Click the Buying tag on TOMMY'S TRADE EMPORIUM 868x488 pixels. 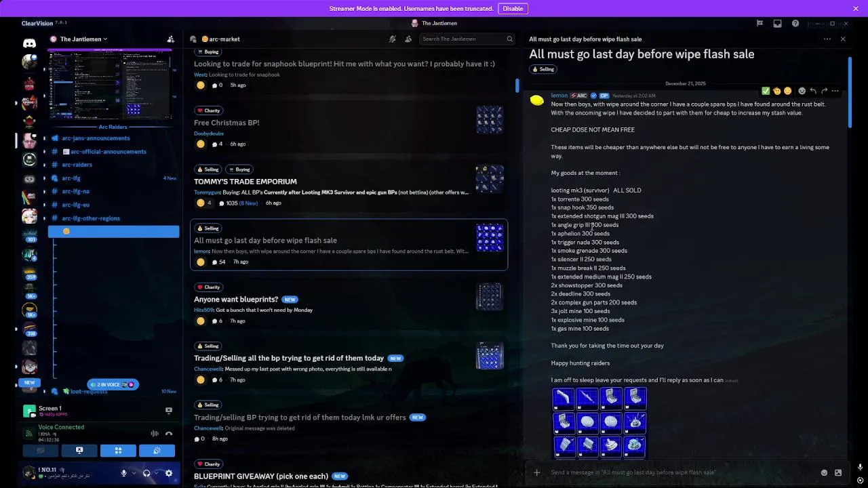tap(239, 169)
